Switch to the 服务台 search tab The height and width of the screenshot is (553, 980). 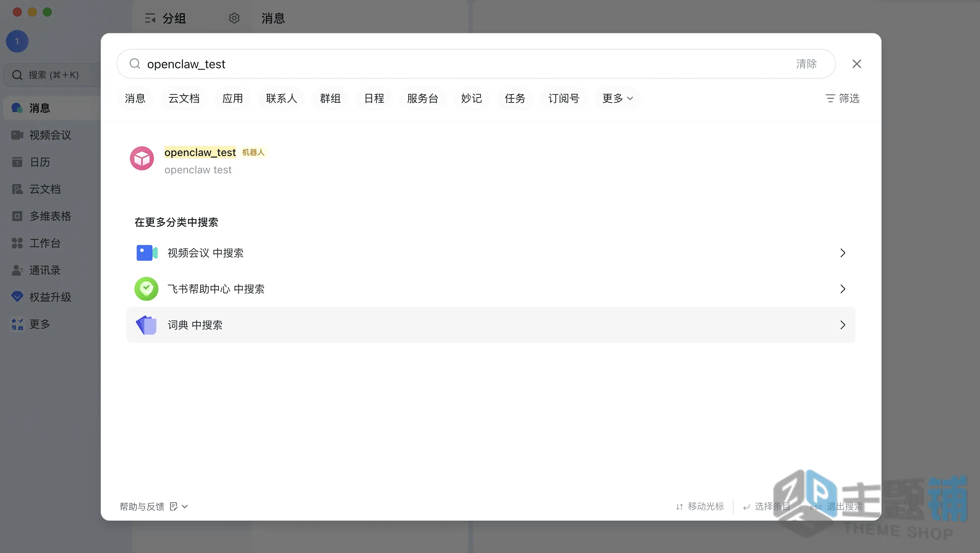422,98
